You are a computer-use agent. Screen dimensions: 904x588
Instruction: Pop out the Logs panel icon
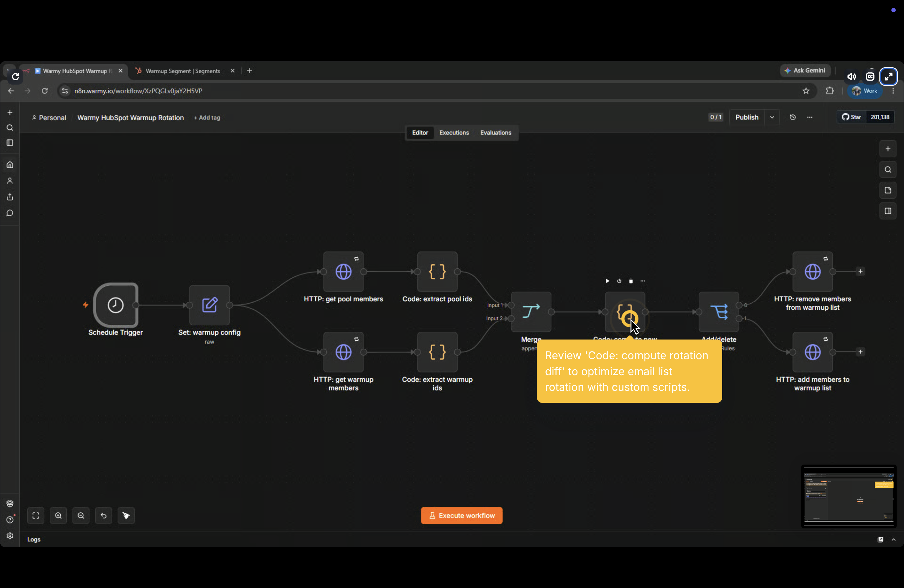pos(880,539)
